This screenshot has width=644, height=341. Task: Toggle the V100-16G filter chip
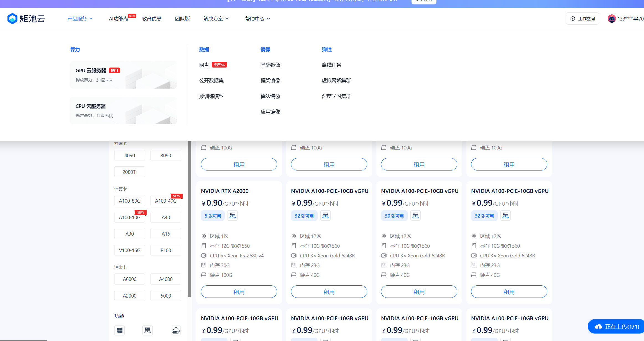pyautogui.click(x=130, y=250)
